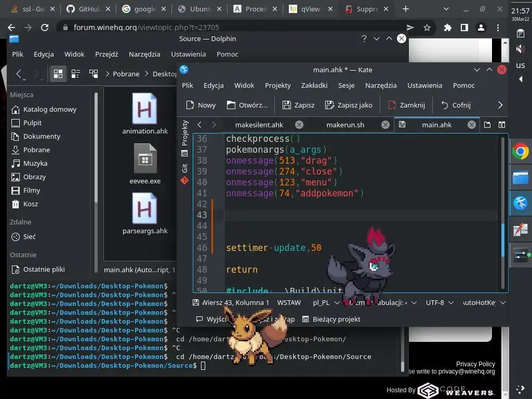Viewport: 532px width, 399px height.
Task: Click Wiersz 43, Kolumna 1 position indicator
Action: (x=235, y=303)
